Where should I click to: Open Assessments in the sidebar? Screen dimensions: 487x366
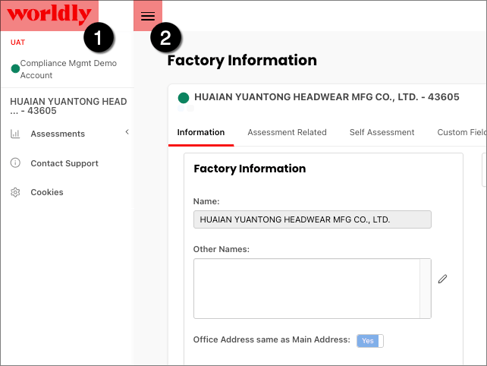58,134
